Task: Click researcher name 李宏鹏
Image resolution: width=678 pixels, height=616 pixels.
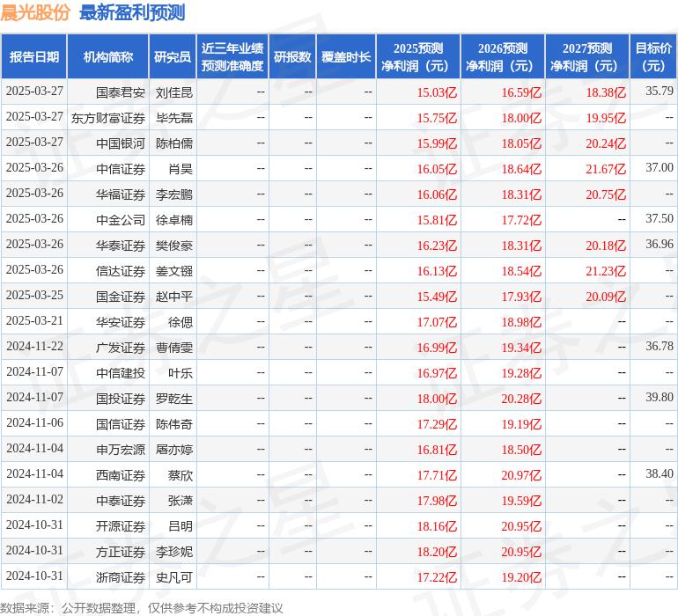Action: 173,194
